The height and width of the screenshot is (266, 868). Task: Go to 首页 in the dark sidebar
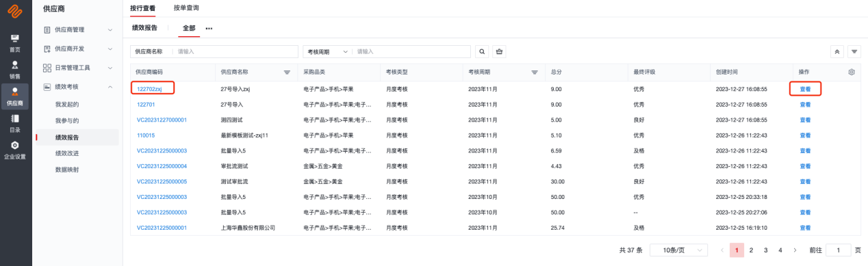pyautogui.click(x=15, y=43)
